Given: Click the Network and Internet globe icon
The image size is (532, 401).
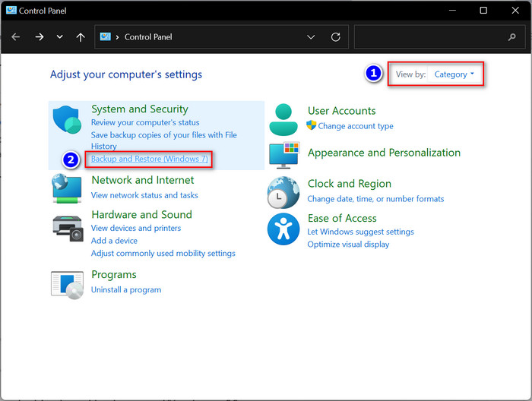Looking at the screenshot, I should 67,189.
